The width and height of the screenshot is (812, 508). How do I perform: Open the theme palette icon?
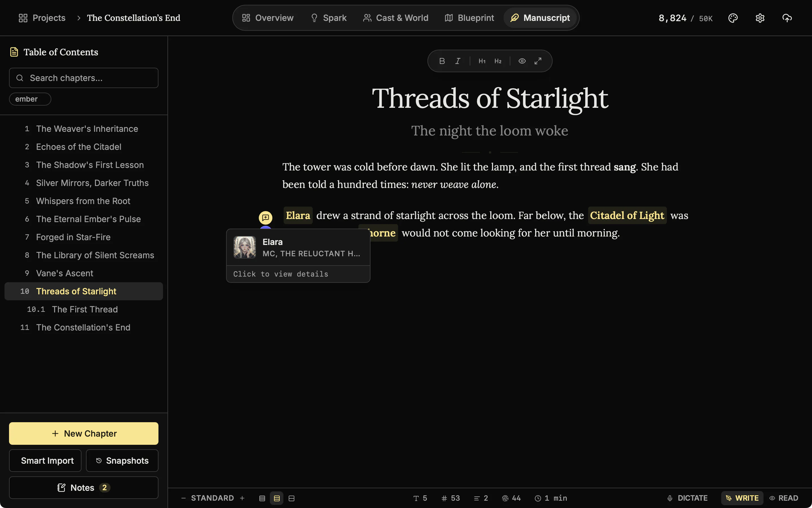click(733, 18)
